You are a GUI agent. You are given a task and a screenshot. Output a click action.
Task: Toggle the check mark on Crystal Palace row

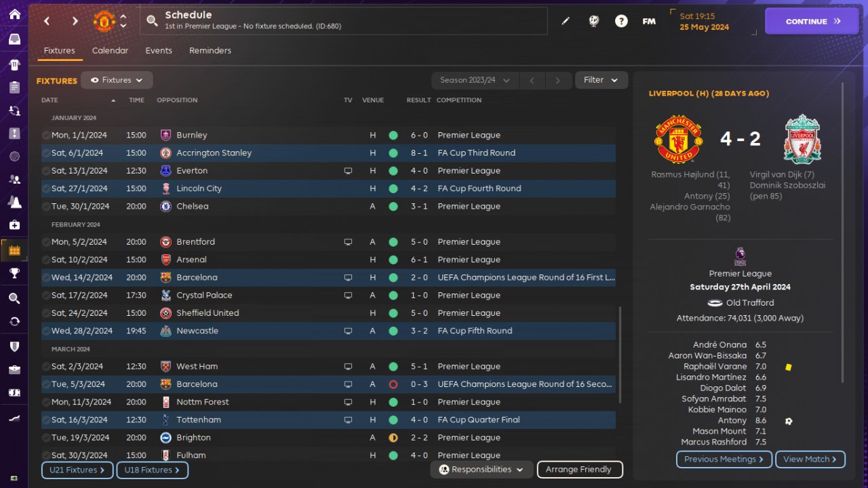[45, 296]
